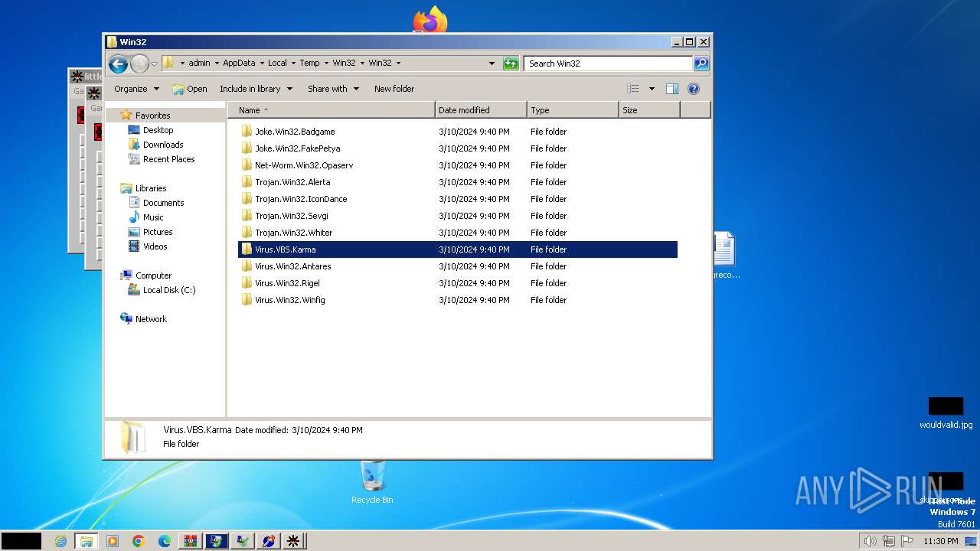Click the refresh button next to the address bar

pyautogui.click(x=511, y=64)
